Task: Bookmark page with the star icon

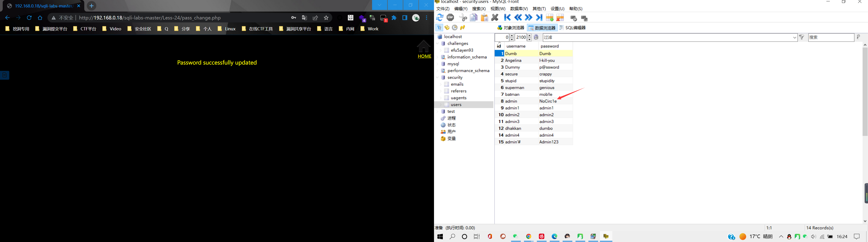Action: (326, 18)
